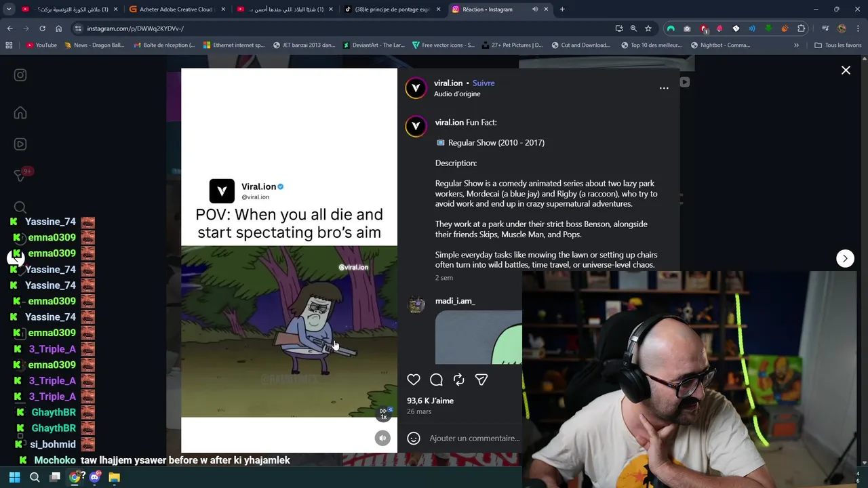This screenshot has width=868, height=488.
Task: Click the Ajouter un commentaire field
Action: pos(475,438)
